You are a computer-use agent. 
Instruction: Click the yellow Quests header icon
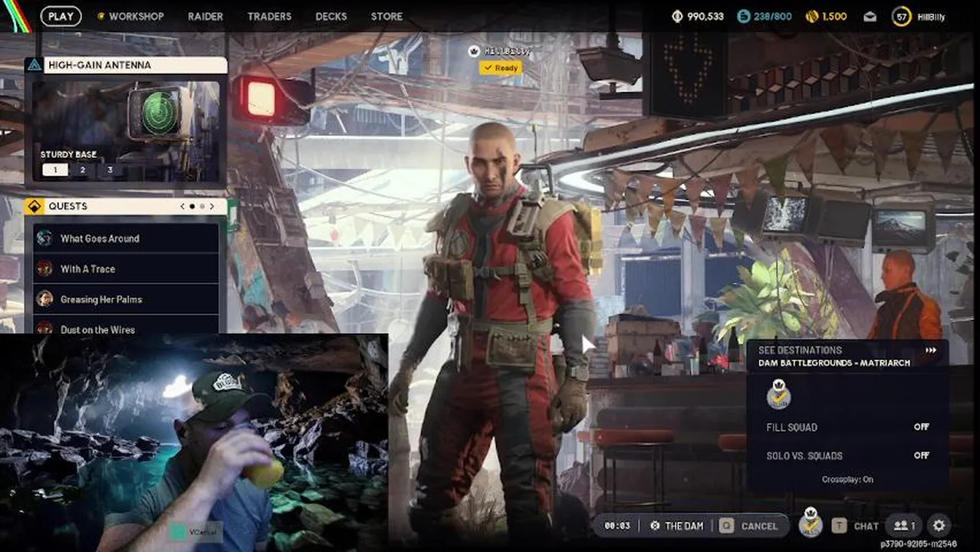point(34,206)
